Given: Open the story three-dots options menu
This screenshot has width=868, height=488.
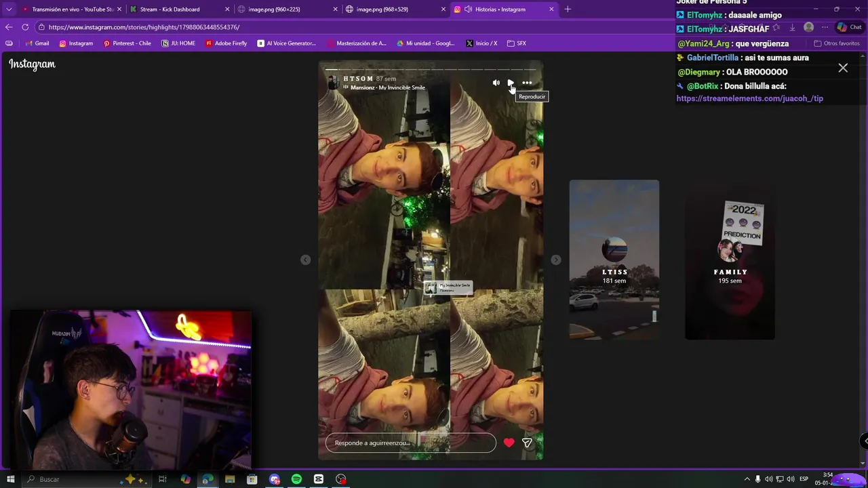Looking at the screenshot, I should pyautogui.click(x=527, y=83).
